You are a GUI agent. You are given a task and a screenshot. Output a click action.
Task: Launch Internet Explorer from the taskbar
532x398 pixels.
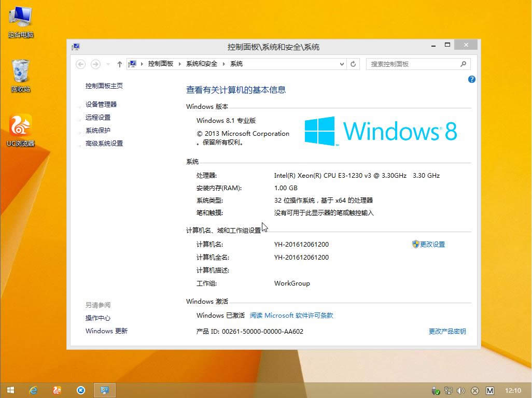33,390
